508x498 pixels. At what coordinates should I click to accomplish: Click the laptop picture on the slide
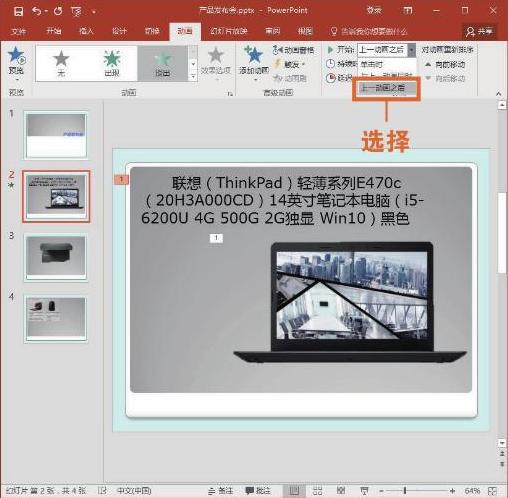pos(350,302)
